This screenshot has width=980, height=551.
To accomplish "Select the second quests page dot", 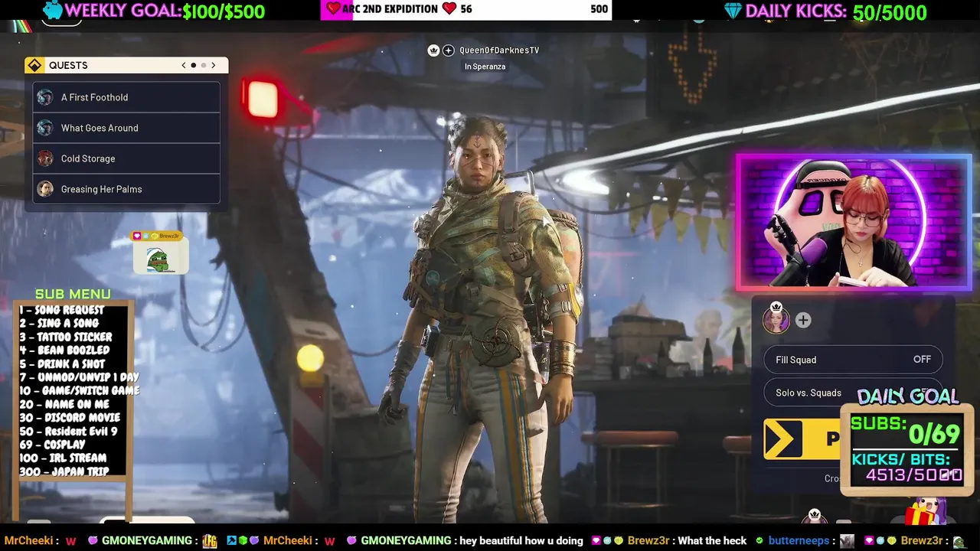I will [x=204, y=65].
